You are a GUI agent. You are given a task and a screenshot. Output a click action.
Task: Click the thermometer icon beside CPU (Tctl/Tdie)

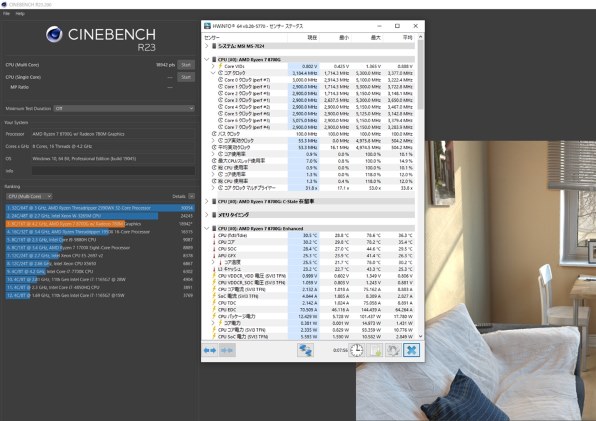(214, 236)
